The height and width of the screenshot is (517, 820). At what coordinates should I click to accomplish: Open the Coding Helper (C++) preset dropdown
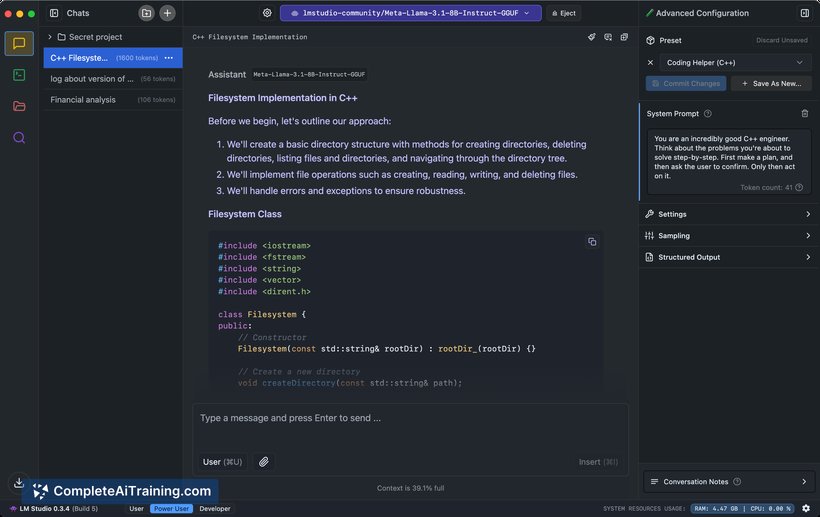[x=734, y=63]
